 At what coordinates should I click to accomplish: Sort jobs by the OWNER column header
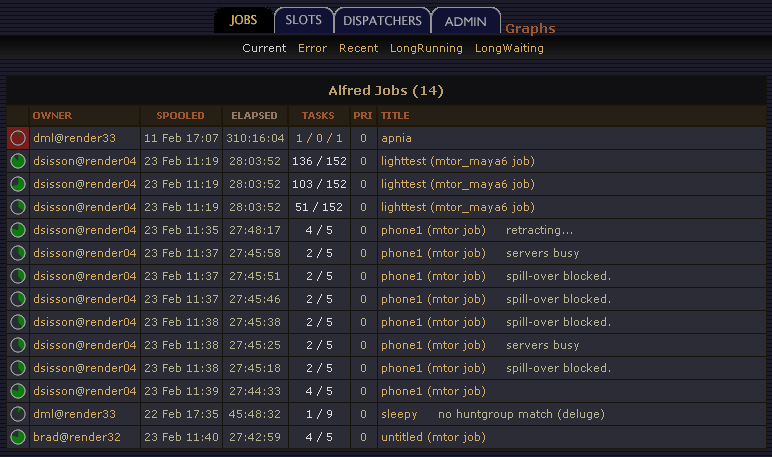tap(52, 116)
